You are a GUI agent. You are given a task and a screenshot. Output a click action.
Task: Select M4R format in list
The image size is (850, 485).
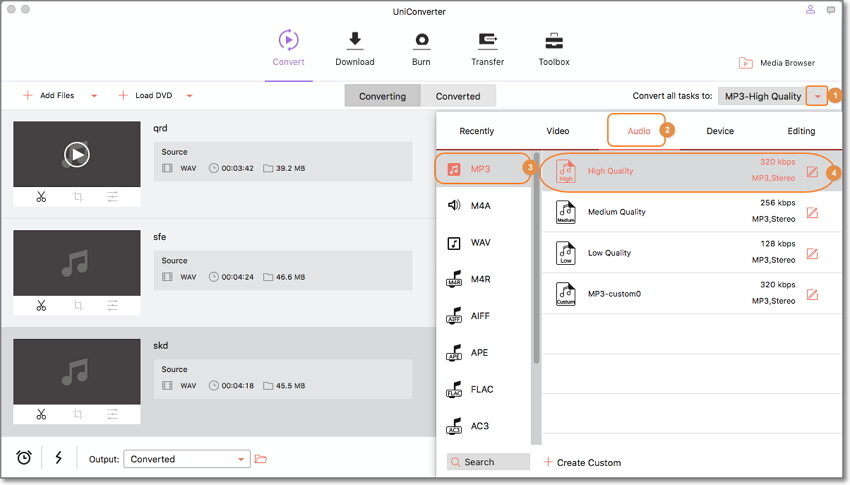click(484, 279)
